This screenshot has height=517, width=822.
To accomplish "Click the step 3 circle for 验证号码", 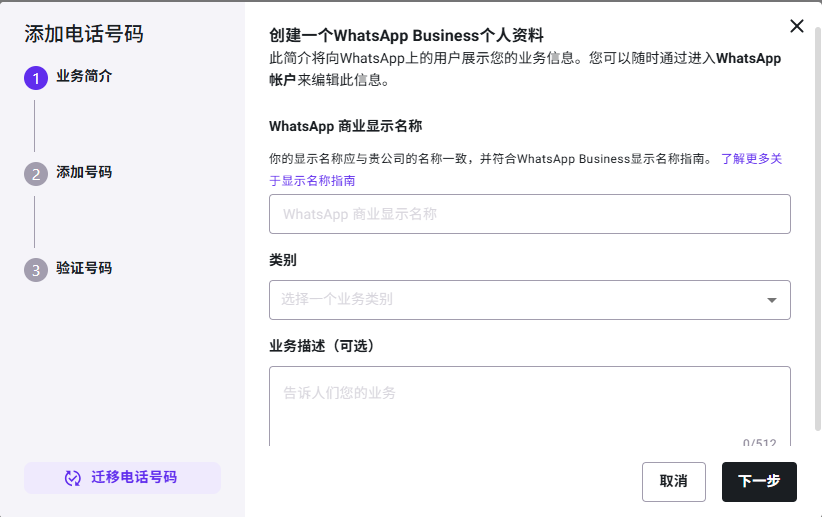I will [x=36, y=270].
